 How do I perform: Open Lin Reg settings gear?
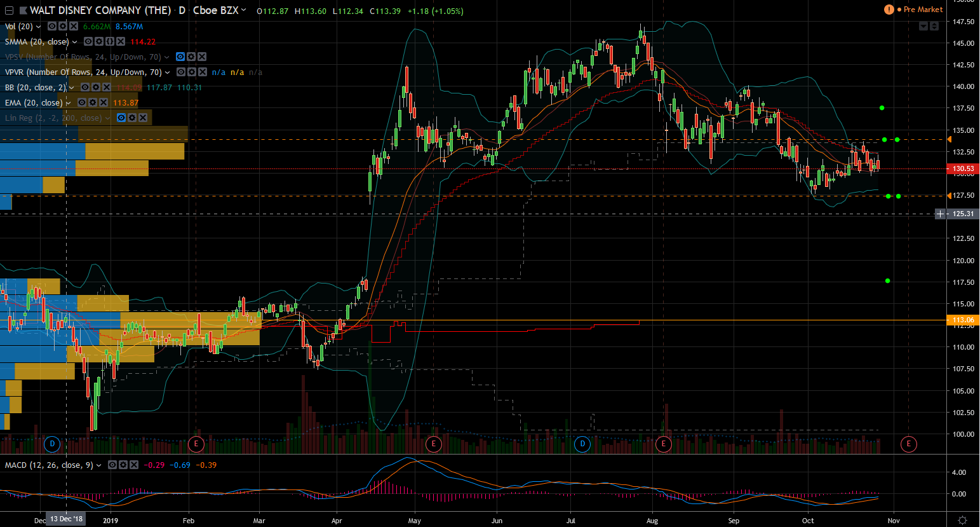tap(132, 118)
